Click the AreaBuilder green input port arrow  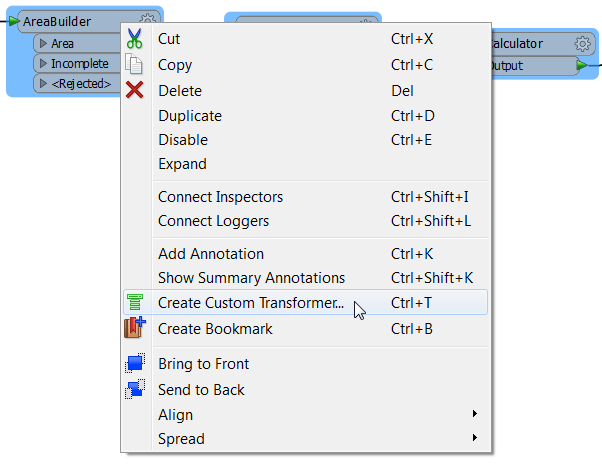point(14,21)
